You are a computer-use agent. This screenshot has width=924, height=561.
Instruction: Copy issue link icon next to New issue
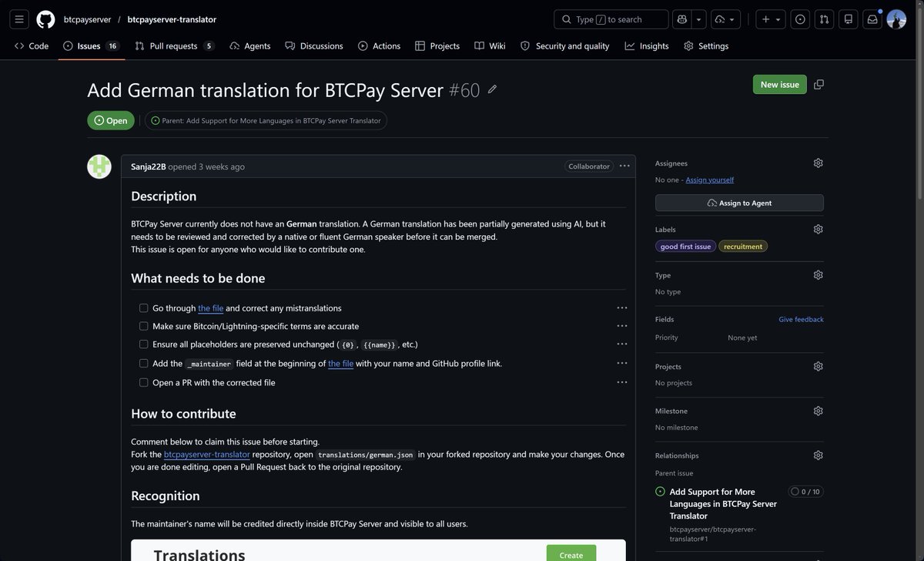819,84
